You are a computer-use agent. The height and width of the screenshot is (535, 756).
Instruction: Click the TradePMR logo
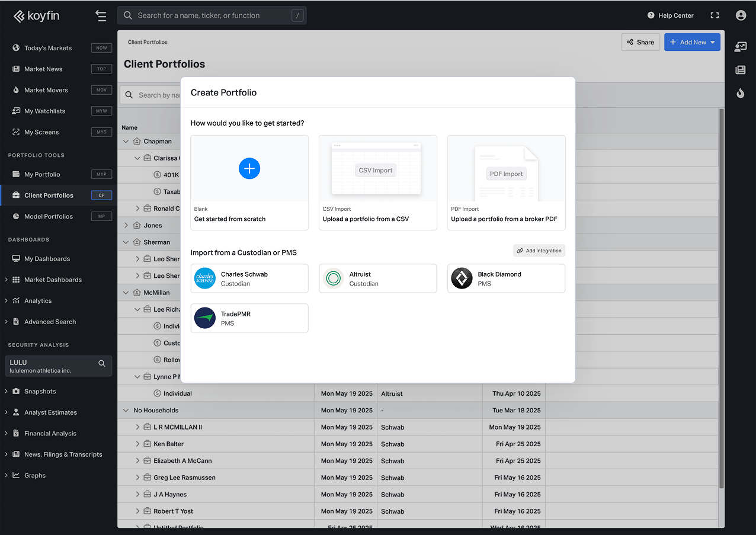(x=205, y=318)
